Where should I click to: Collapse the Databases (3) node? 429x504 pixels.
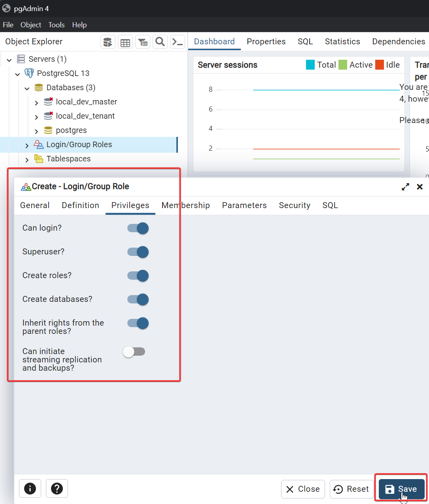27,88
